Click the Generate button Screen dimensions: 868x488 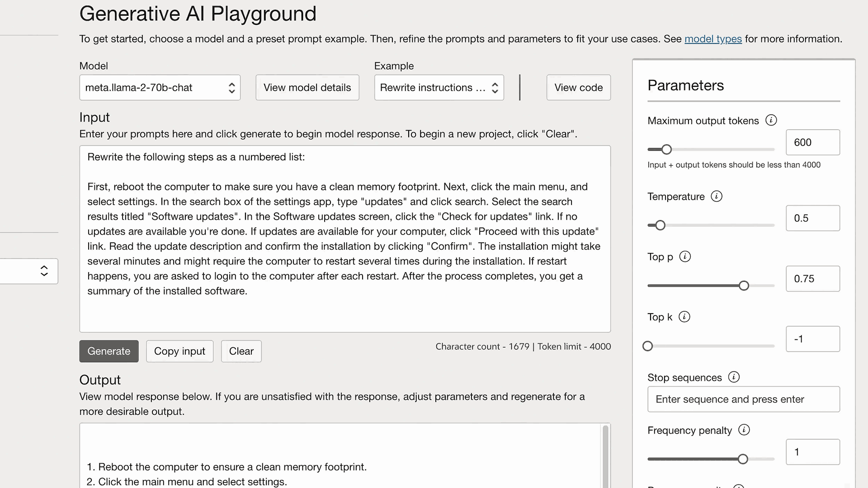pos(108,351)
